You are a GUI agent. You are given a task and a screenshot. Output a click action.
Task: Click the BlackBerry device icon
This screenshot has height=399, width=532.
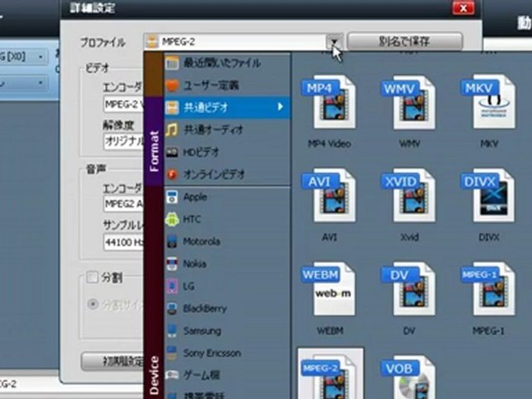[x=172, y=309]
